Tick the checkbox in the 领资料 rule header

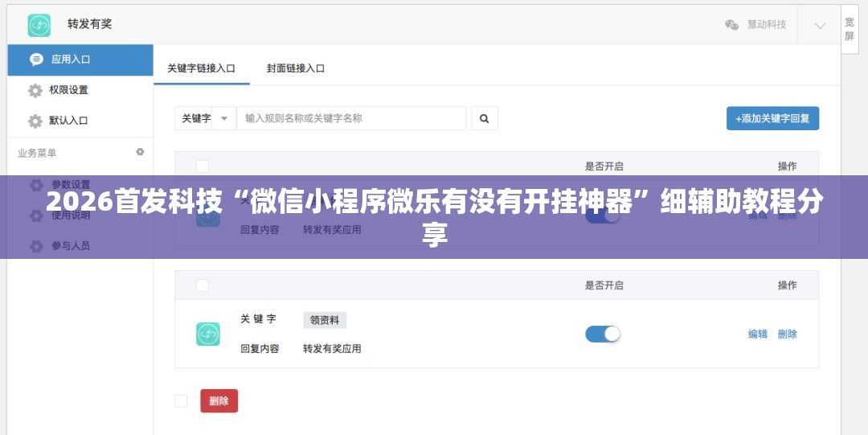pos(203,285)
